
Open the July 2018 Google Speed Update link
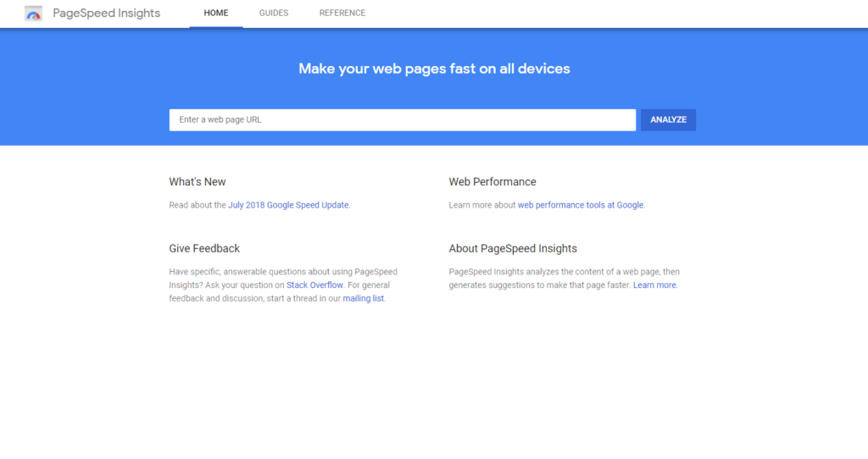coord(288,205)
